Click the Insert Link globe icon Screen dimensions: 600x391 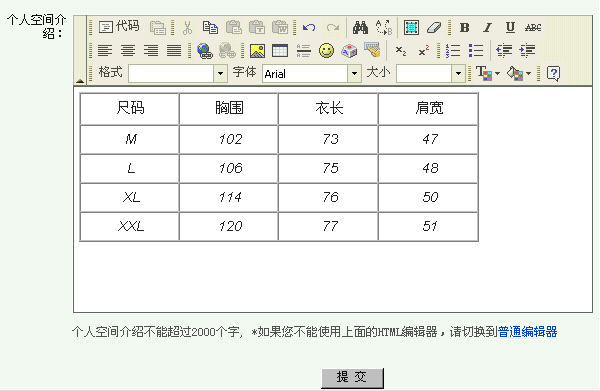coord(205,51)
